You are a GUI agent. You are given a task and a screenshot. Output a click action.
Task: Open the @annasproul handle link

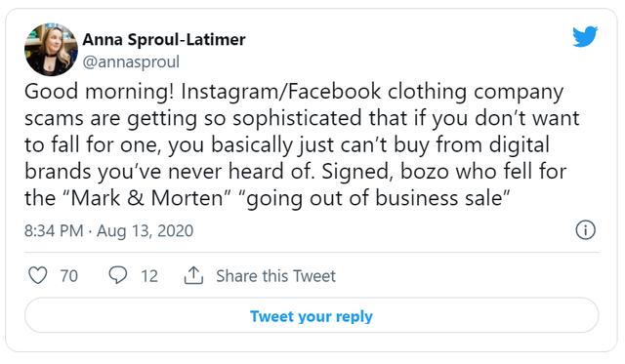(x=131, y=61)
